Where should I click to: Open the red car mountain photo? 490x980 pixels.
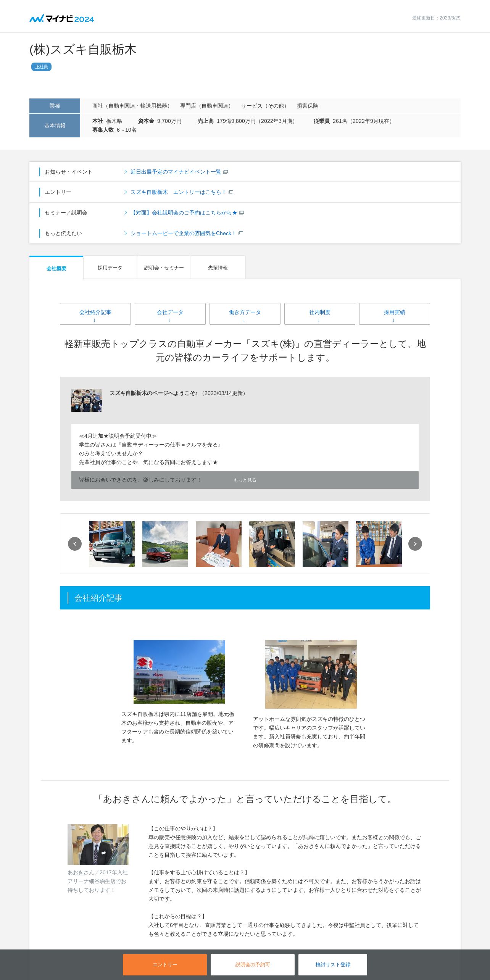point(165,544)
